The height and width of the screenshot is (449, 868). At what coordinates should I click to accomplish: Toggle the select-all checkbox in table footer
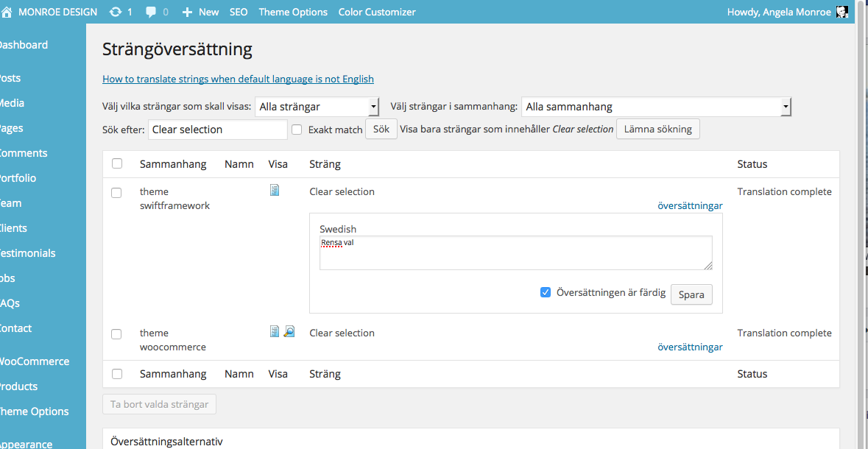(117, 374)
